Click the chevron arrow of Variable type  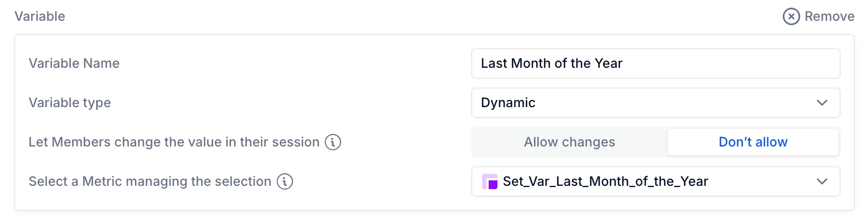[x=822, y=103]
